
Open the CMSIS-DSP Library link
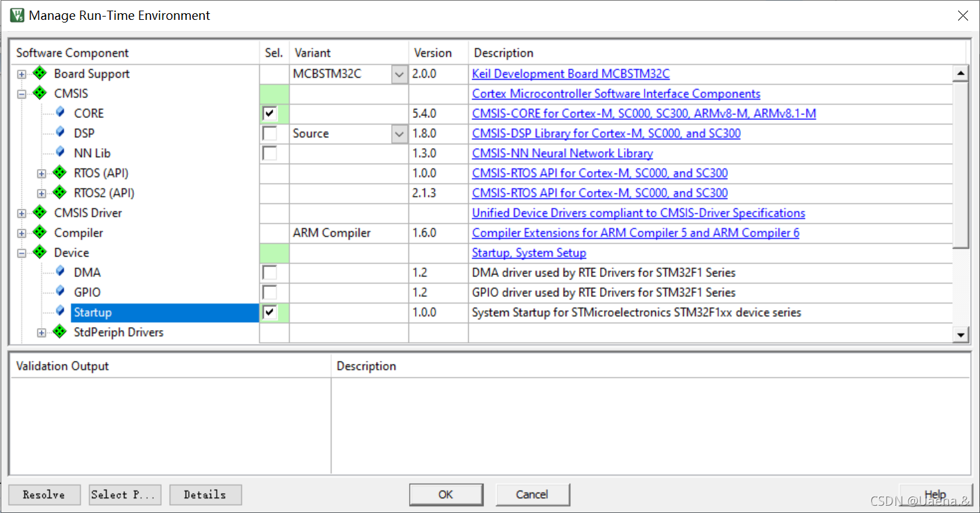(606, 133)
